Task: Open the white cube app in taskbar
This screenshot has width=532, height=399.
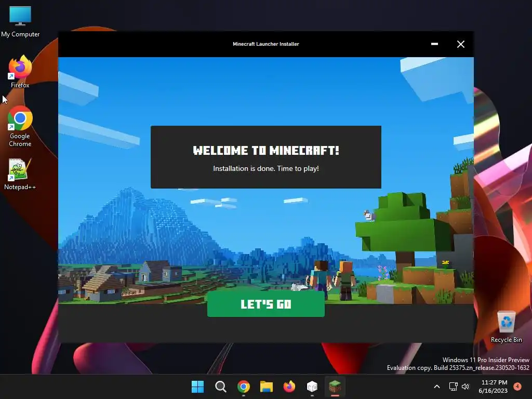Action: coord(312,387)
